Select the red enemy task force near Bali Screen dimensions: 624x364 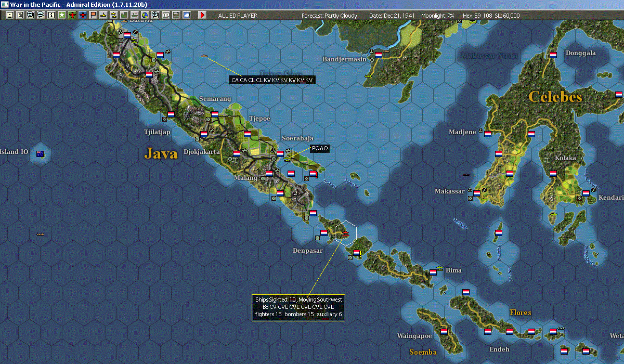345,235
